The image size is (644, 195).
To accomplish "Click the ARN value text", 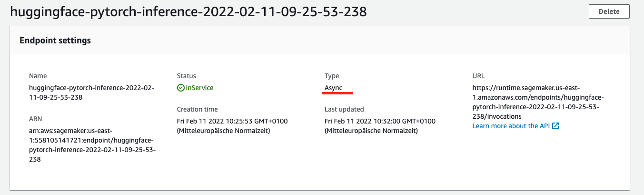I will [92, 145].
